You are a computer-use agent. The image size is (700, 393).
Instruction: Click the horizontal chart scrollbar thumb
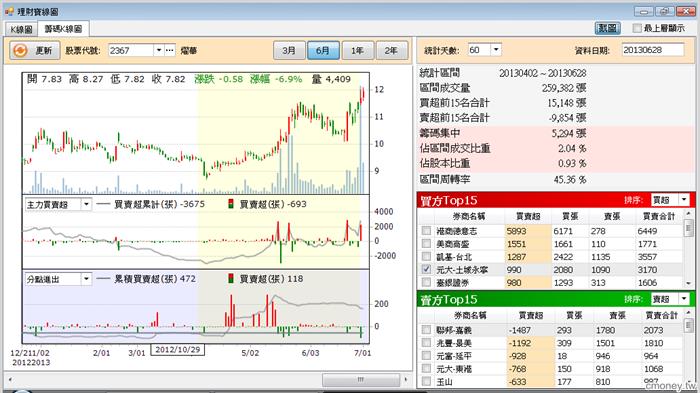pos(361,380)
